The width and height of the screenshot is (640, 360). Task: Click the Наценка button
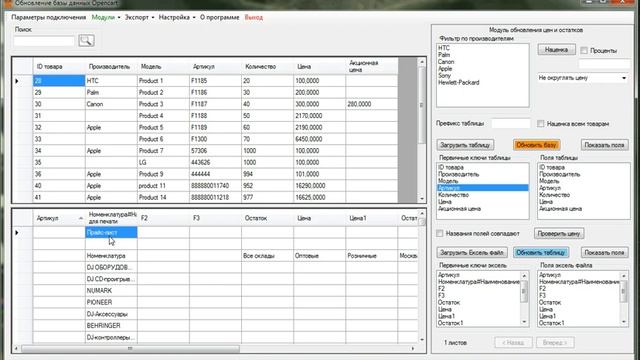[556, 50]
